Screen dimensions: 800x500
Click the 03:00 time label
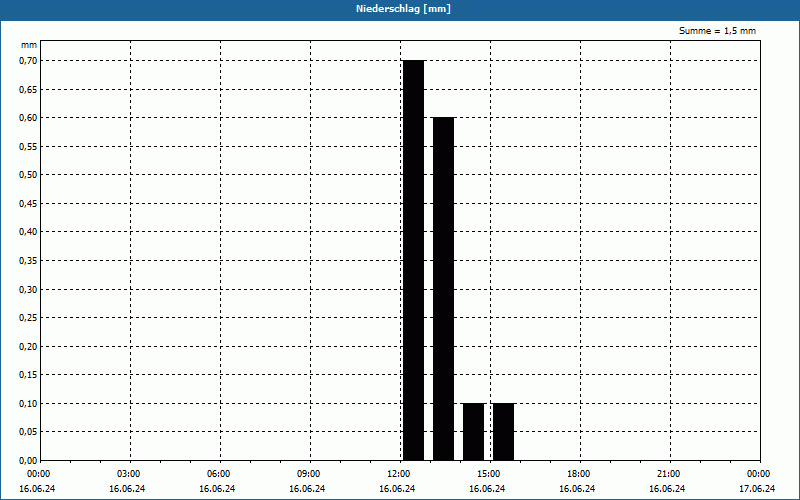pyautogui.click(x=129, y=474)
